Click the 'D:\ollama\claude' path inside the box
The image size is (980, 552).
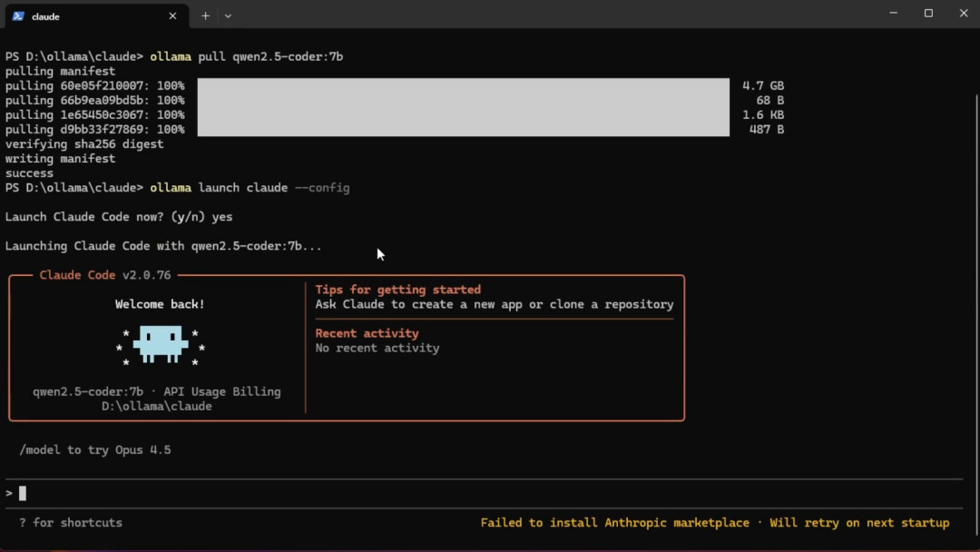coord(157,407)
